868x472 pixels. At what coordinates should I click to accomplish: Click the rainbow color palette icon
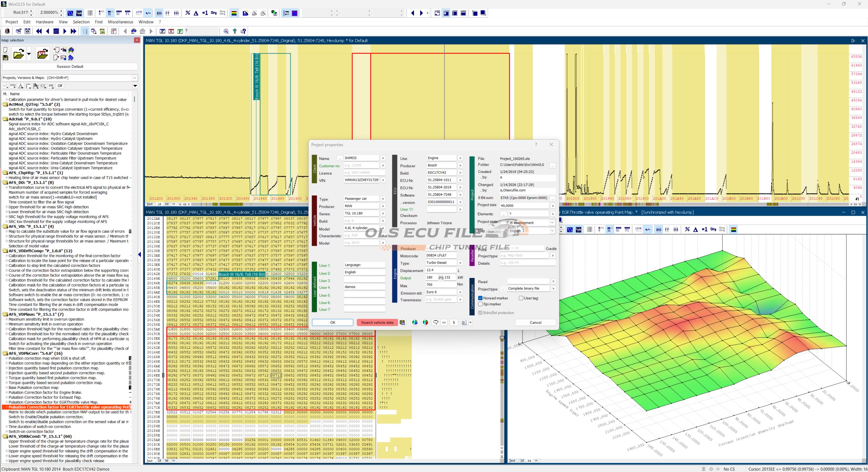coord(234,13)
